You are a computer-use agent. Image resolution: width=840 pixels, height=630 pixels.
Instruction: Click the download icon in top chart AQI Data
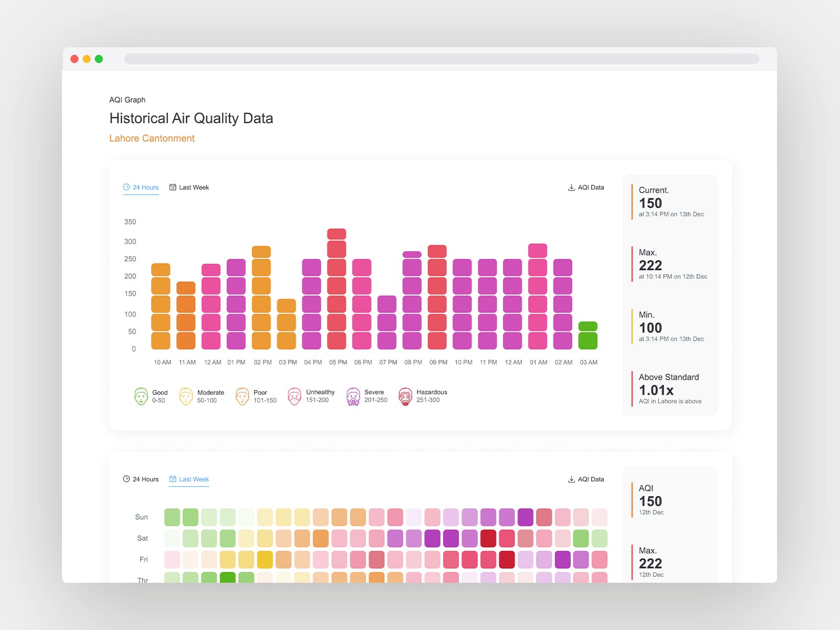tap(571, 187)
